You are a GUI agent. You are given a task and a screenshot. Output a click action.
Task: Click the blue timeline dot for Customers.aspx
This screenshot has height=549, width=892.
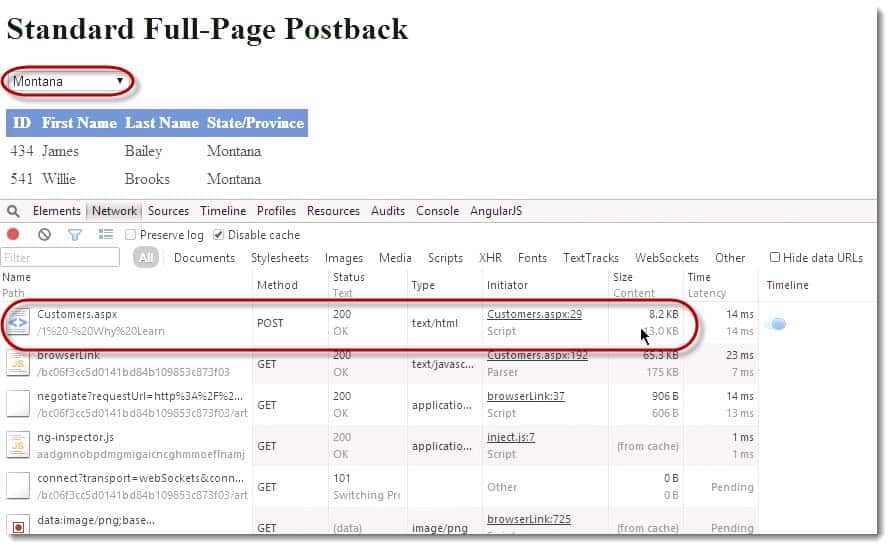click(x=778, y=324)
